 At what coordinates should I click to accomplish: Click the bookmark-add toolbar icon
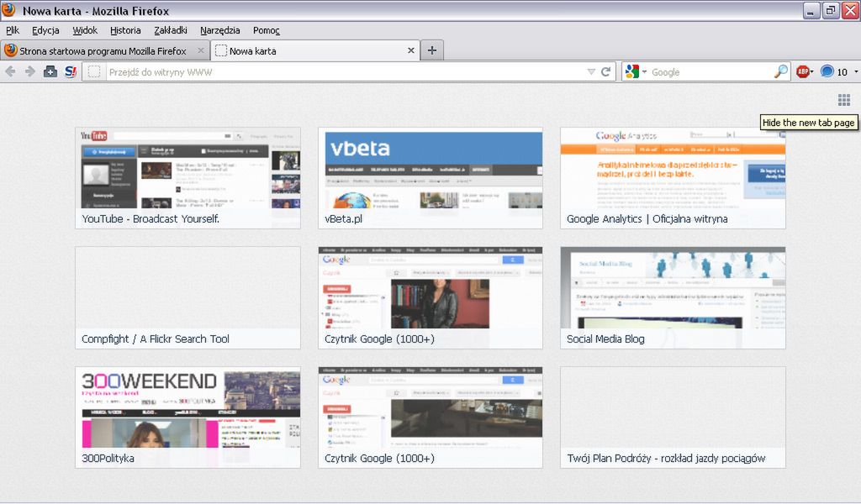click(50, 72)
